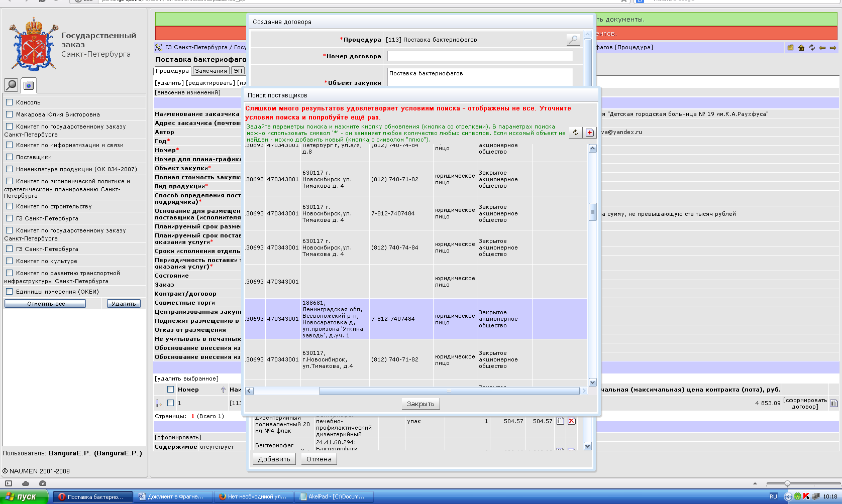Click the red X delete icon in the 504.57 row
The image size is (842, 504).
point(572,421)
